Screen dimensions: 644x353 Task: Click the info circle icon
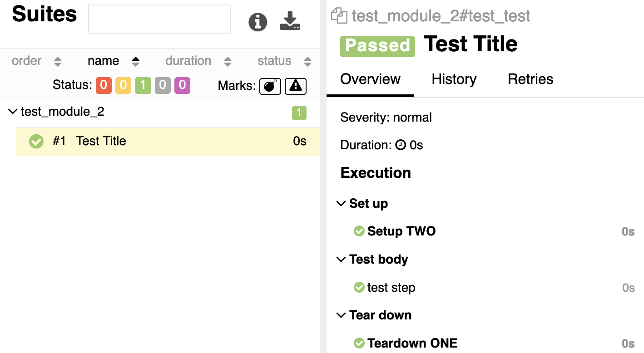258,22
